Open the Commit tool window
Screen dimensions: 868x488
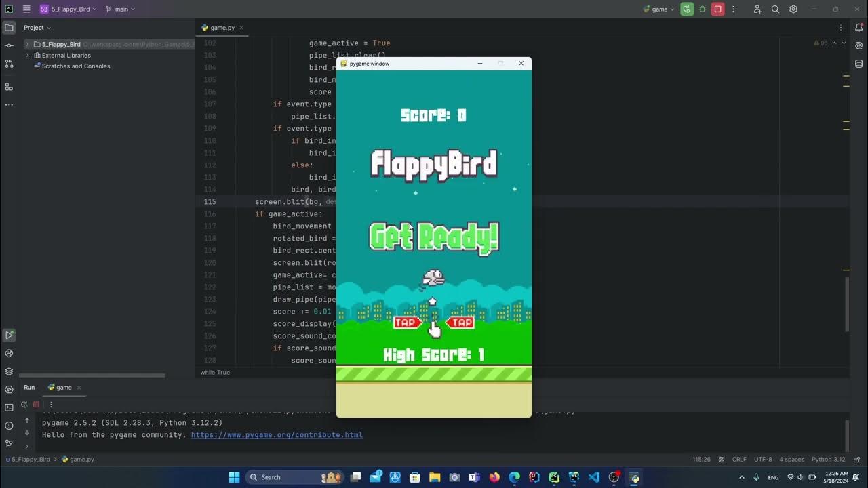[x=9, y=45]
